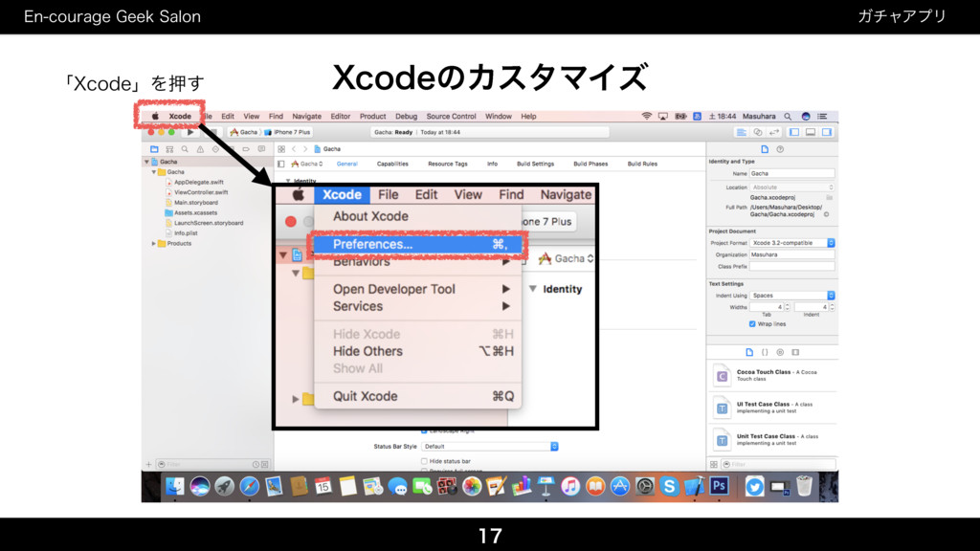Image resolution: width=980 pixels, height=551 pixels.
Task: Switch to the Capabilities tab
Action: (x=392, y=164)
